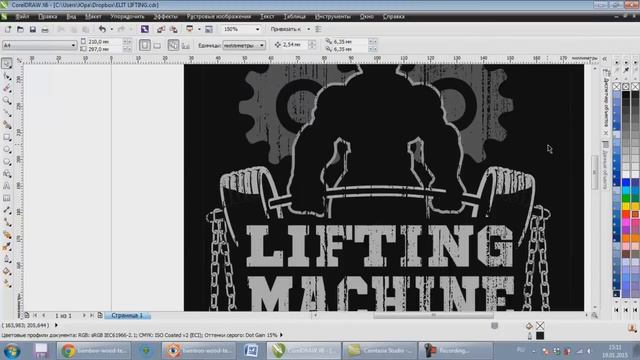Image resolution: width=640 pixels, height=360 pixels.
Task: Select the Connector tool
Action: coord(7,222)
